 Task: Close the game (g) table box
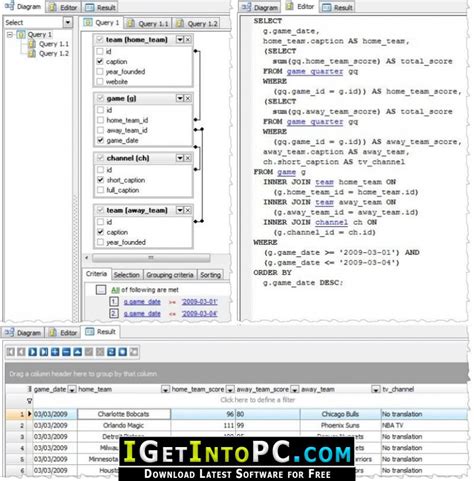(188, 98)
